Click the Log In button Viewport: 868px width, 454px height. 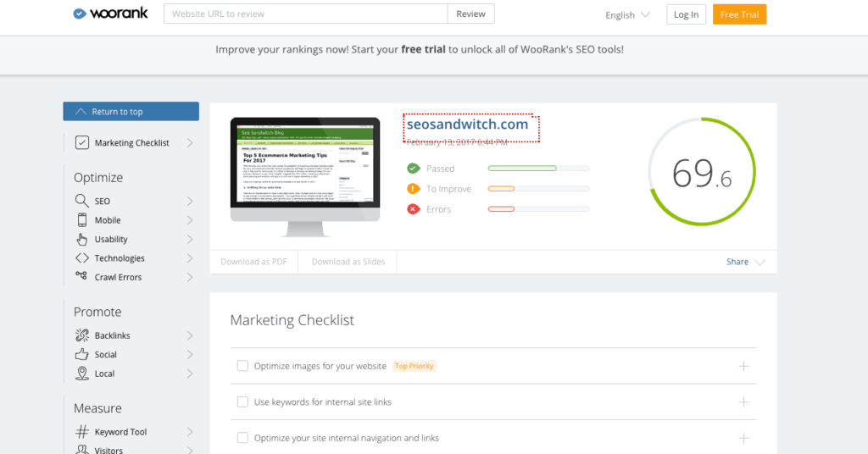point(686,14)
